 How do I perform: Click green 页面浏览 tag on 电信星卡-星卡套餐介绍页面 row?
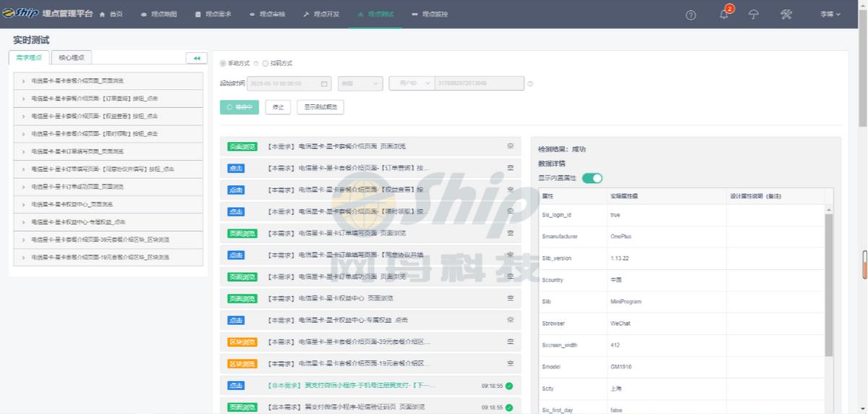click(242, 147)
